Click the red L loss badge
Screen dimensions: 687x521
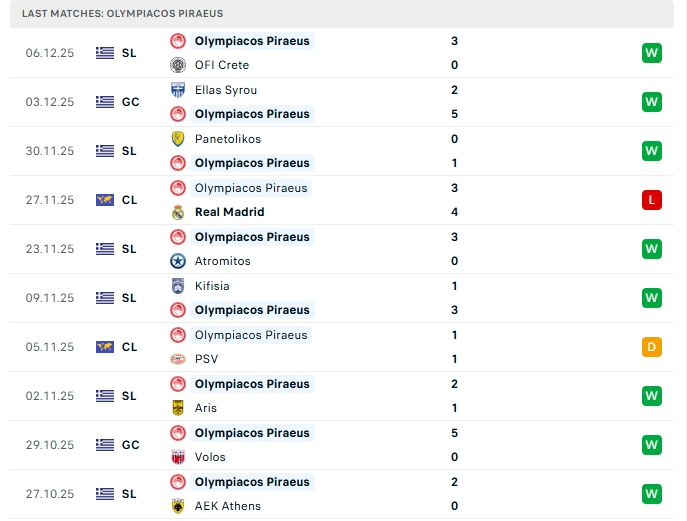[652, 200]
